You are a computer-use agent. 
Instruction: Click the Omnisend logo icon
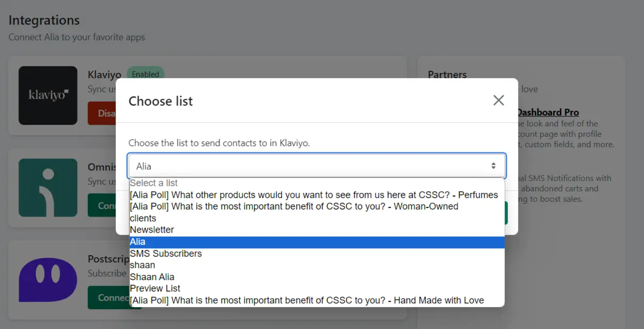coord(48,188)
